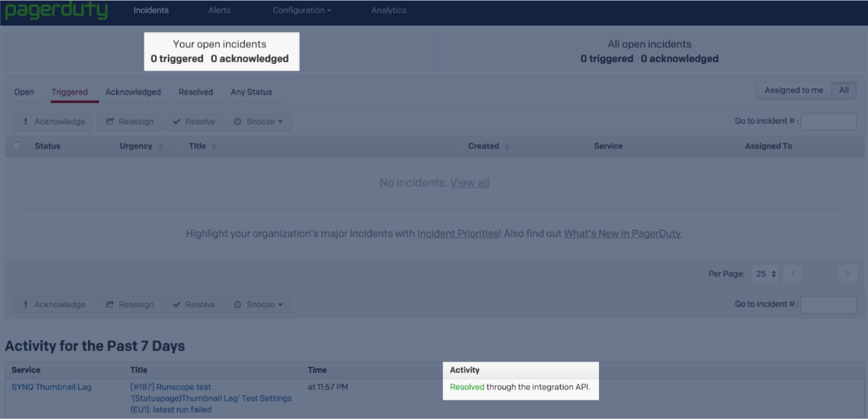Screen dimensions: 868x419
Task: Click the next page arrow
Action: click(x=847, y=273)
